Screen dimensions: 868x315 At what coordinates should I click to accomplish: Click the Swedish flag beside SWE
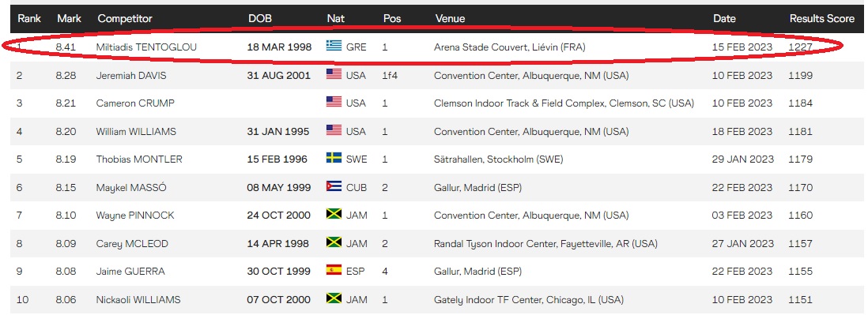point(334,158)
